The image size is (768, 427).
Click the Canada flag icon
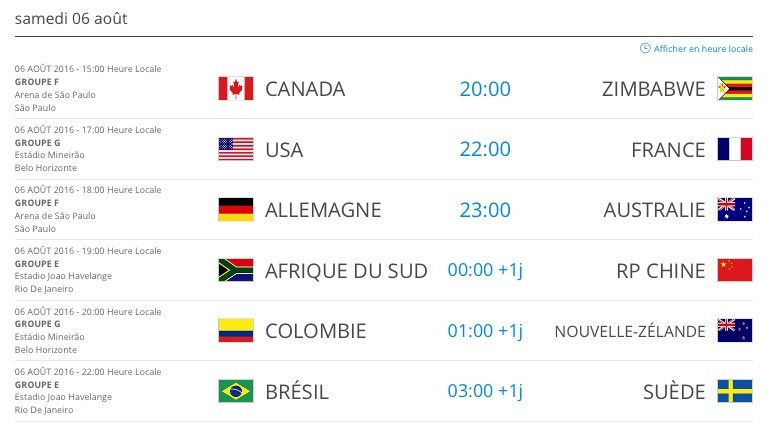[235, 89]
